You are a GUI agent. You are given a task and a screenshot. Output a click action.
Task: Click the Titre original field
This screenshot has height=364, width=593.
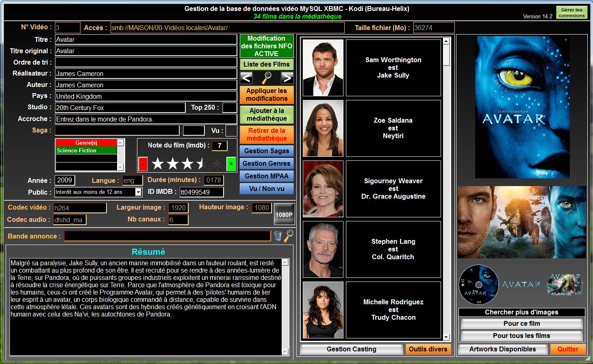[146, 51]
